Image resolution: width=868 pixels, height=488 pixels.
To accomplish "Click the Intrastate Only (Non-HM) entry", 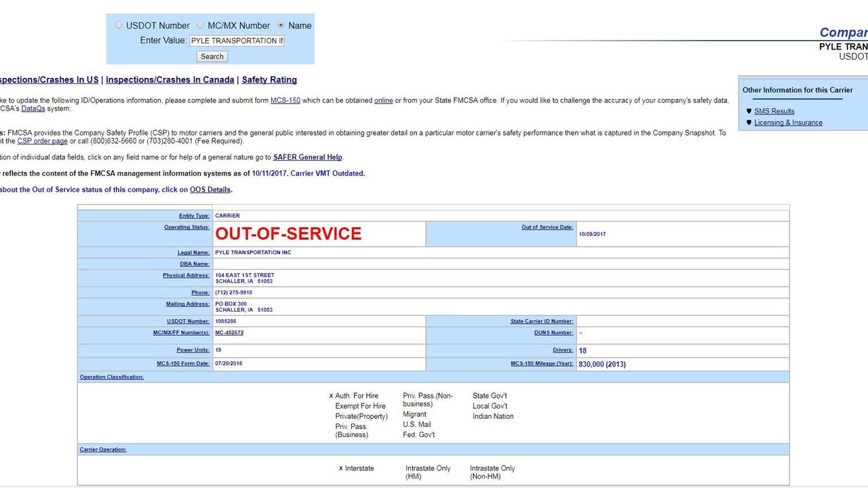I will [492, 472].
